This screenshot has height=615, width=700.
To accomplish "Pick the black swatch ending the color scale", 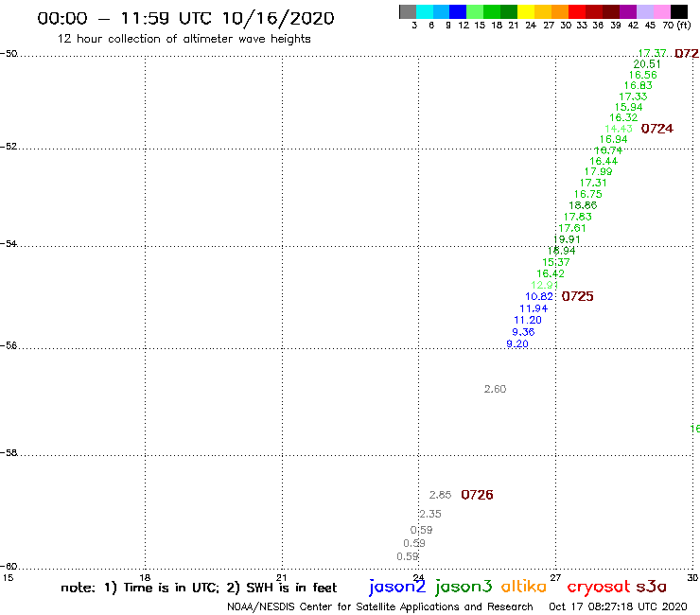I will coord(679,11).
